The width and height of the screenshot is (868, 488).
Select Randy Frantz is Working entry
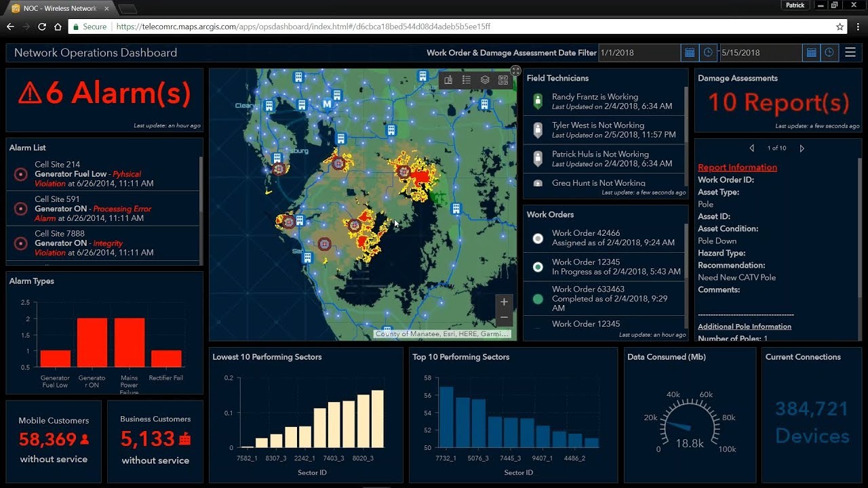(604, 102)
